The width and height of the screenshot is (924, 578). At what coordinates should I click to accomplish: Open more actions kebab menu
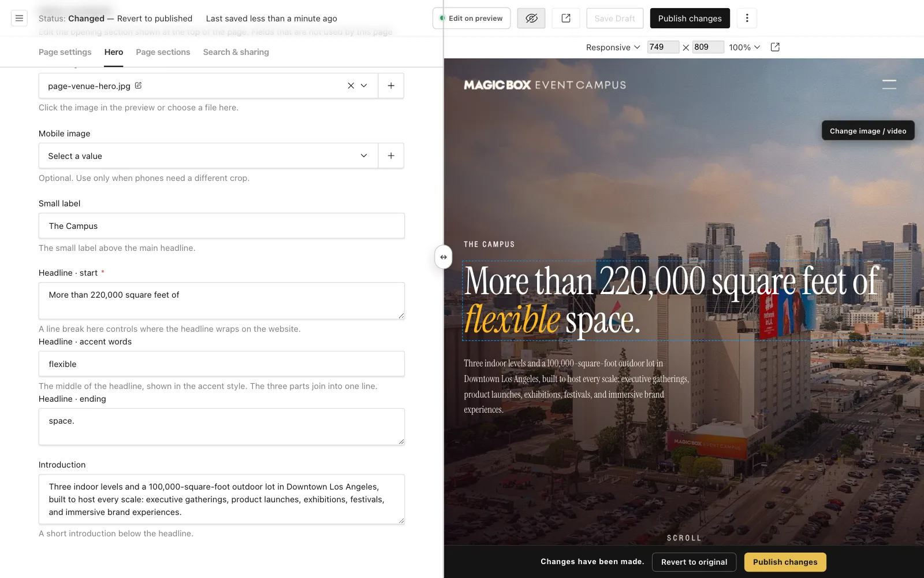[x=747, y=18]
